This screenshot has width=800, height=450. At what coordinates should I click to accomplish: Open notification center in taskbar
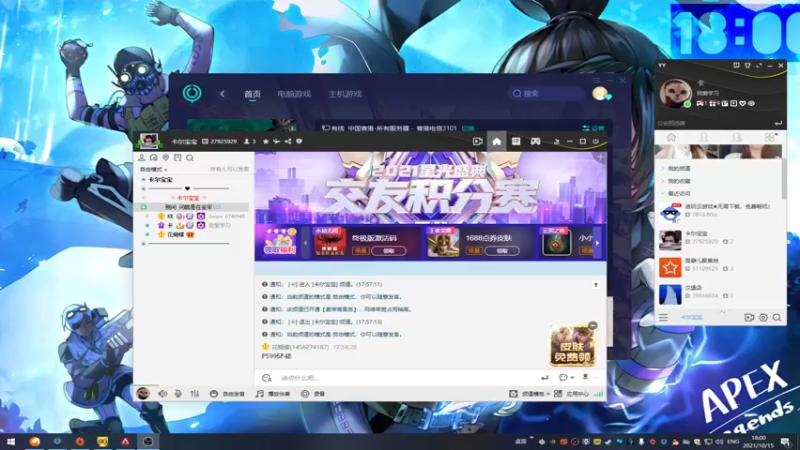(786, 442)
